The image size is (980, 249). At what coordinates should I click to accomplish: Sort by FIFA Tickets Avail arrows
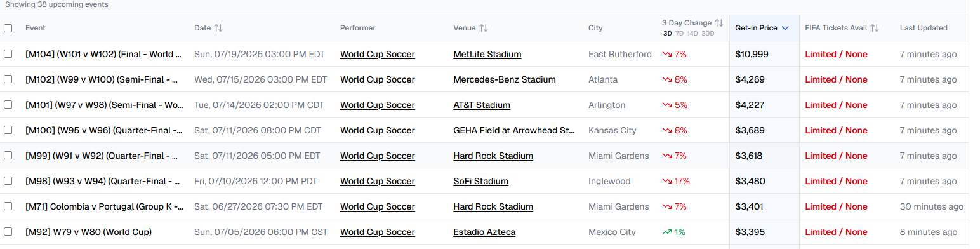(x=874, y=28)
